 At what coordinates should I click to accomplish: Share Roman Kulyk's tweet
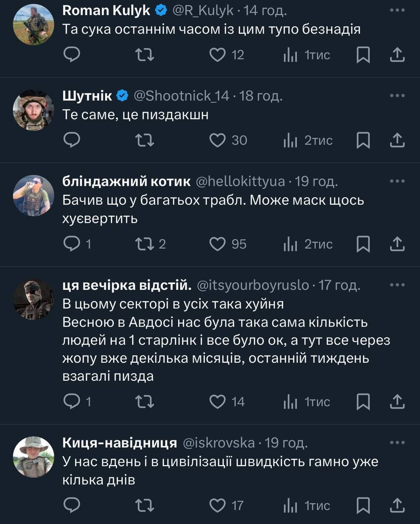(x=397, y=55)
